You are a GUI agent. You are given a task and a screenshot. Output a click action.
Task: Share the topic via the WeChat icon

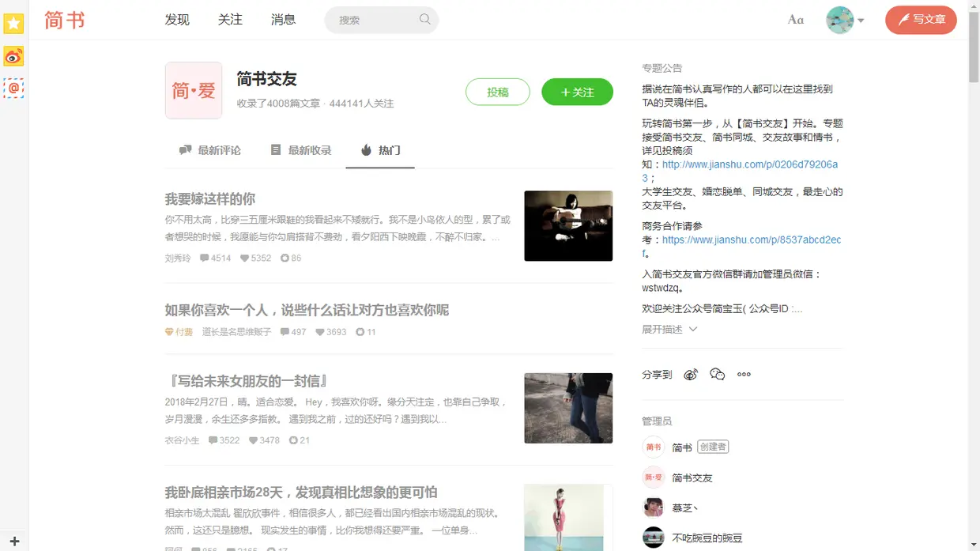click(x=717, y=374)
